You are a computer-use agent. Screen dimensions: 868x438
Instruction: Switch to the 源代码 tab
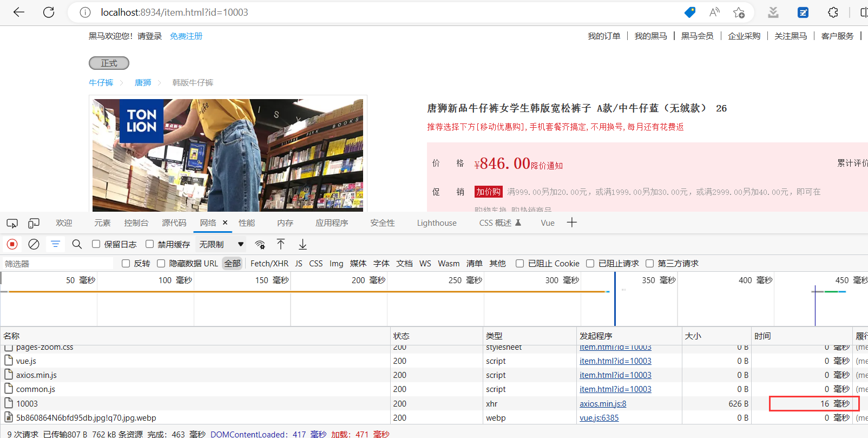point(174,223)
